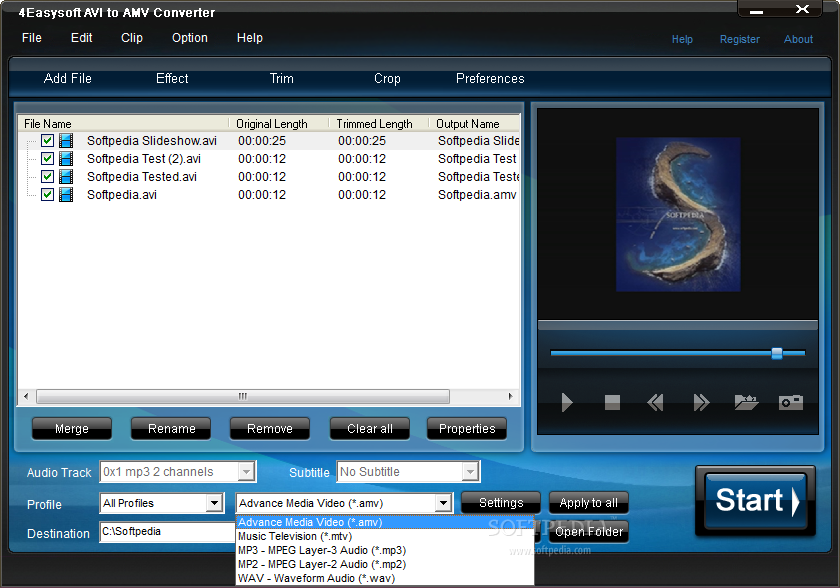
Task: Uncheck Softpedia Test (2).avi checkbox
Action: (47, 159)
